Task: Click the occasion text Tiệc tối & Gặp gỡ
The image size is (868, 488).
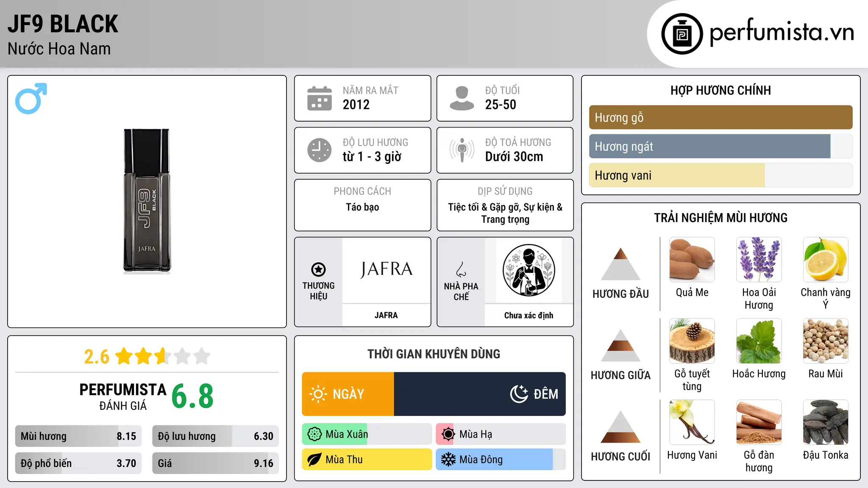Action: [x=484, y=207]
